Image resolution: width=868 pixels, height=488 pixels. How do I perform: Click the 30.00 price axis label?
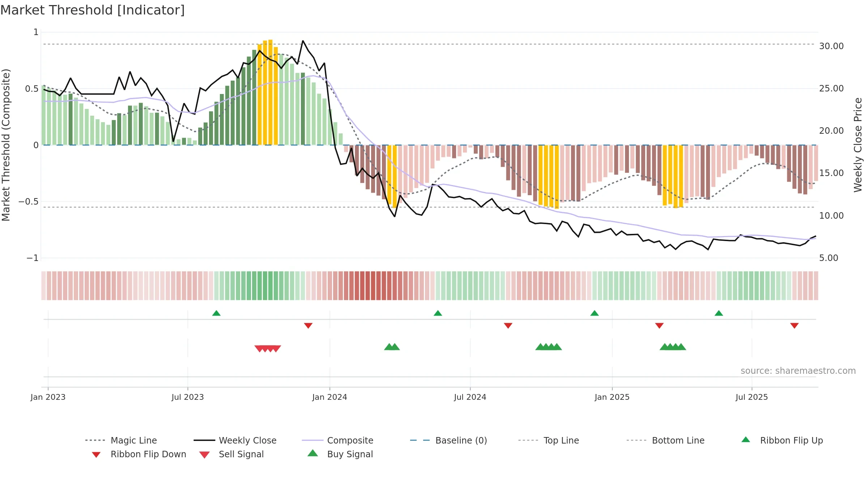coord(831,46)
